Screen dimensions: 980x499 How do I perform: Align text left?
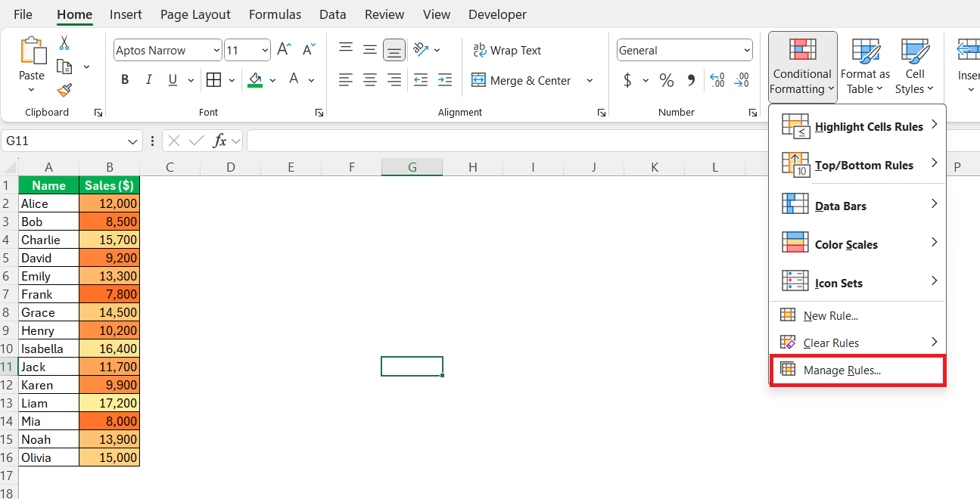pyautogui.click(x=346, y=80)
